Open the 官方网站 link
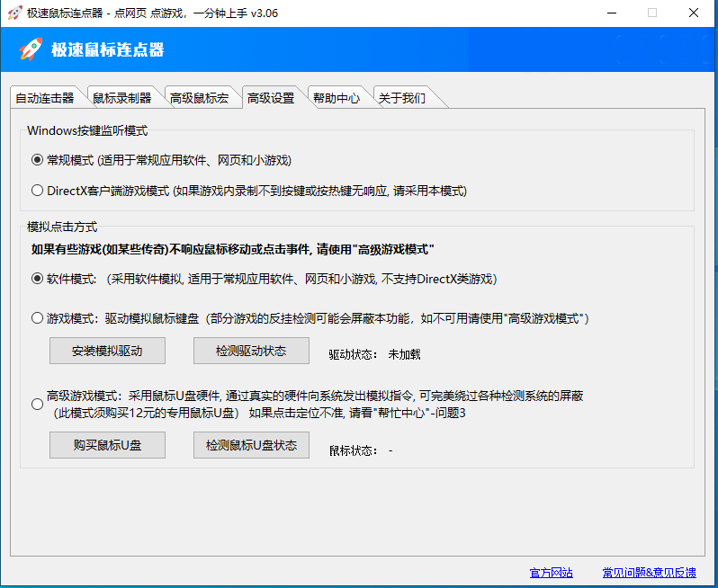 coord(551,573)
